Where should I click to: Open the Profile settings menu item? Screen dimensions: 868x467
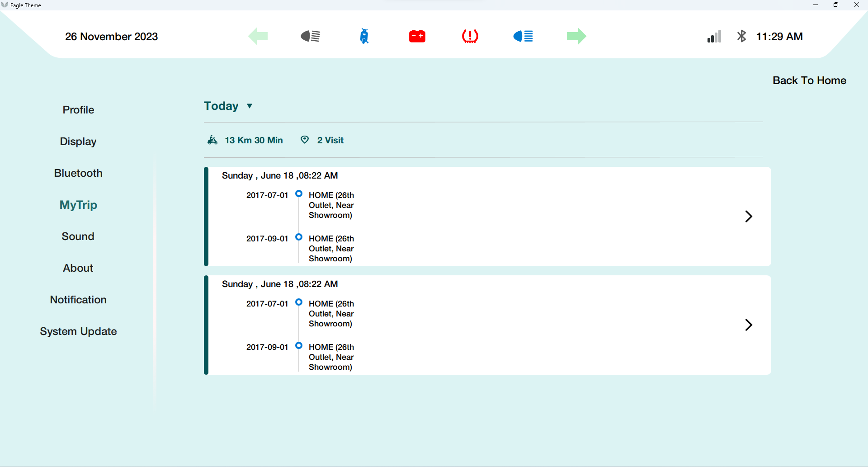(x=78, y=110)
